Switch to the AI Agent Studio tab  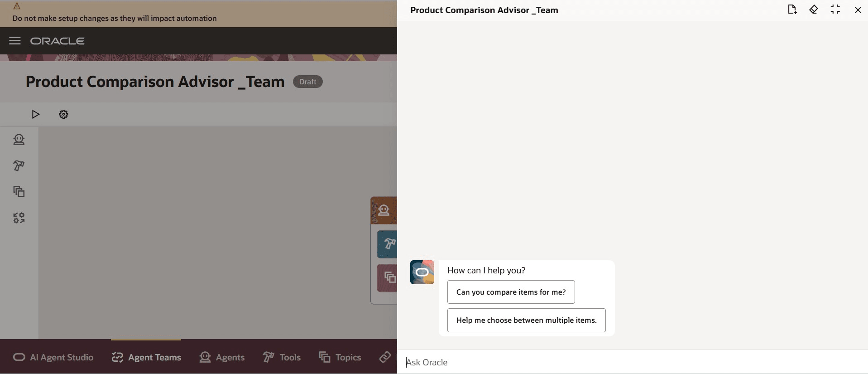(53, 357)
